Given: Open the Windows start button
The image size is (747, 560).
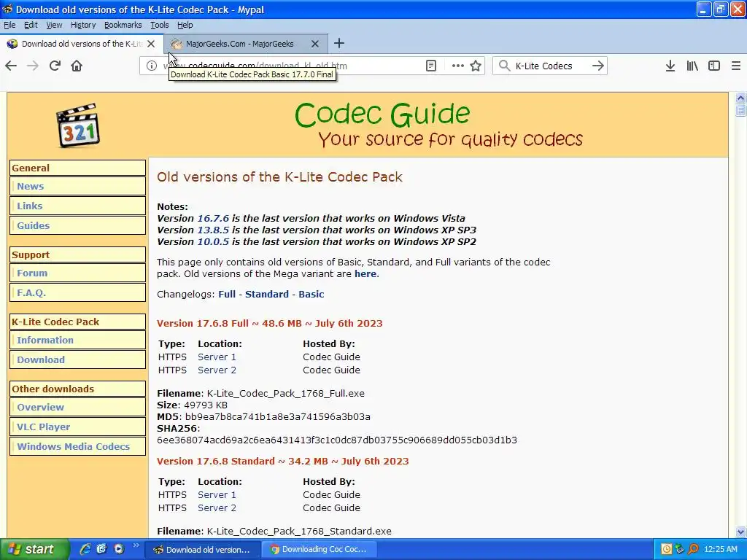Looking at the screenshot, I should pos(34,549).
